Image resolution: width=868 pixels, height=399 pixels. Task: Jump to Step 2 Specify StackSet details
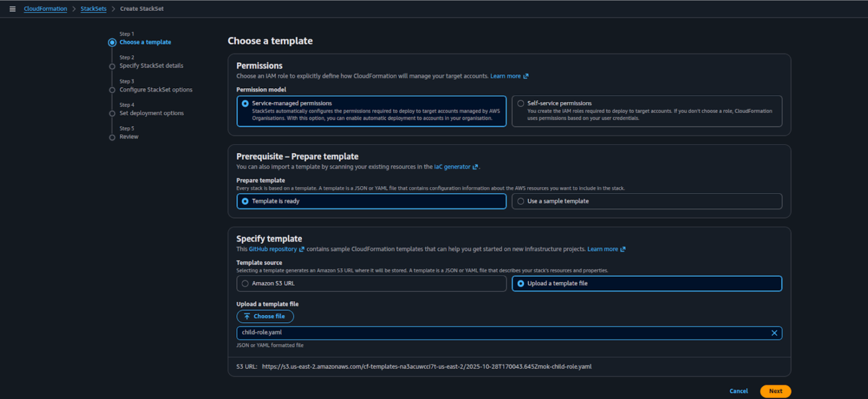point(151,66)
